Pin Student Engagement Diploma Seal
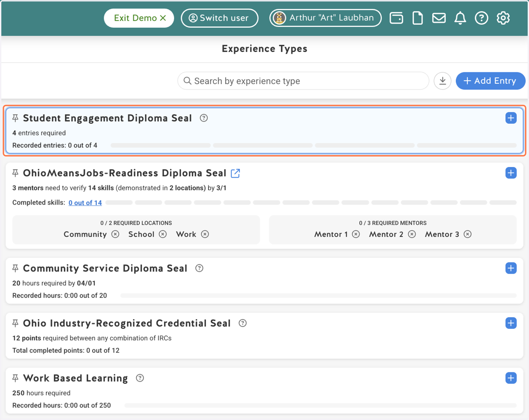This screenshot has height=420, width=529. 15,118
